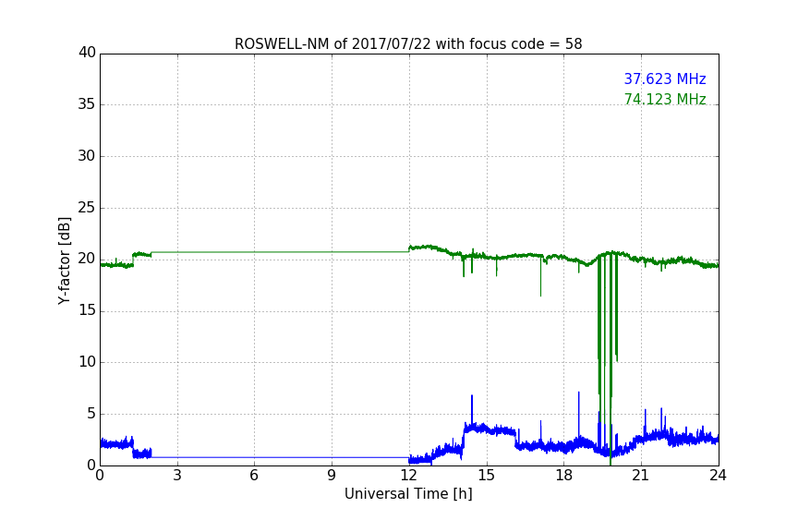Click the y-axis tick label 10

tap(87, 362)
